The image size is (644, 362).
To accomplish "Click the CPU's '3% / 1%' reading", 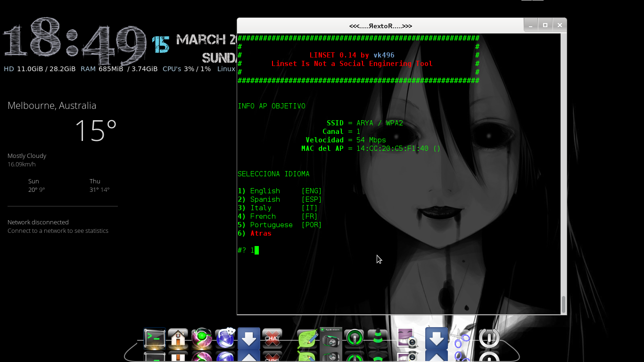I will tap(197, 69).
